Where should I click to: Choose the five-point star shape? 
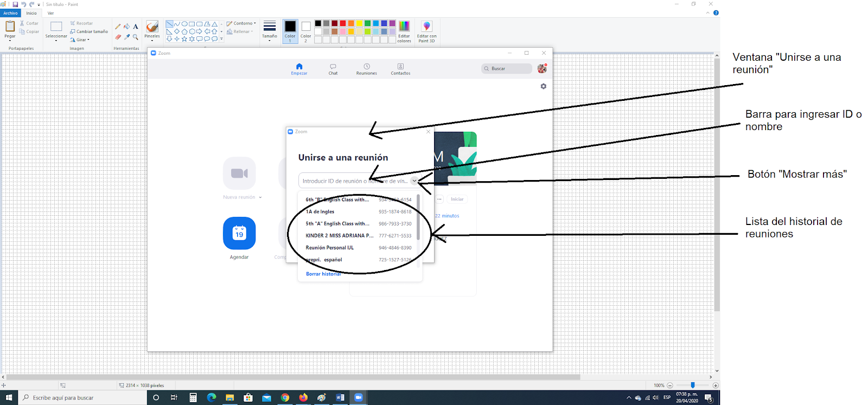click(184, 39)
